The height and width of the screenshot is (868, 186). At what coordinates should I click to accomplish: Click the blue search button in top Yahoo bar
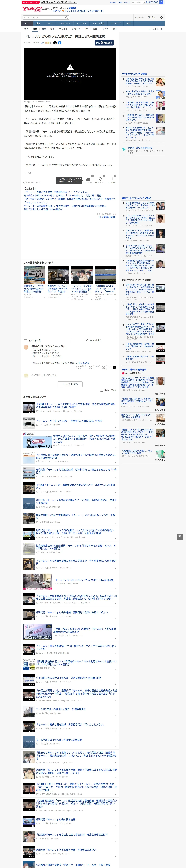(x=161, y=2)
